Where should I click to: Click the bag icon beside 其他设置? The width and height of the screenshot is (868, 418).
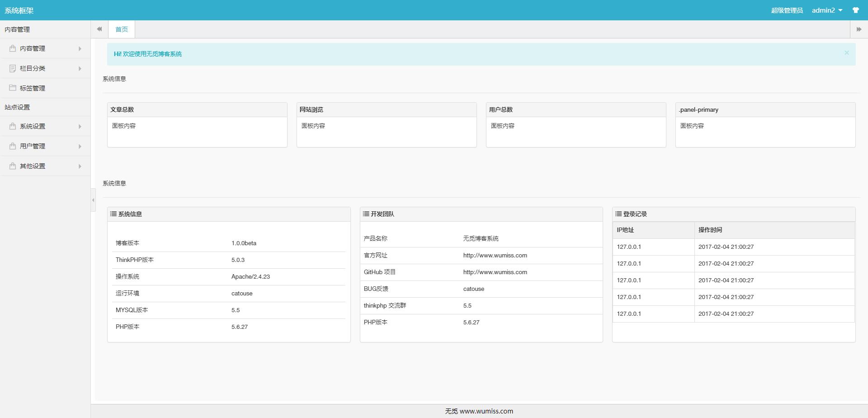point(13,166)
